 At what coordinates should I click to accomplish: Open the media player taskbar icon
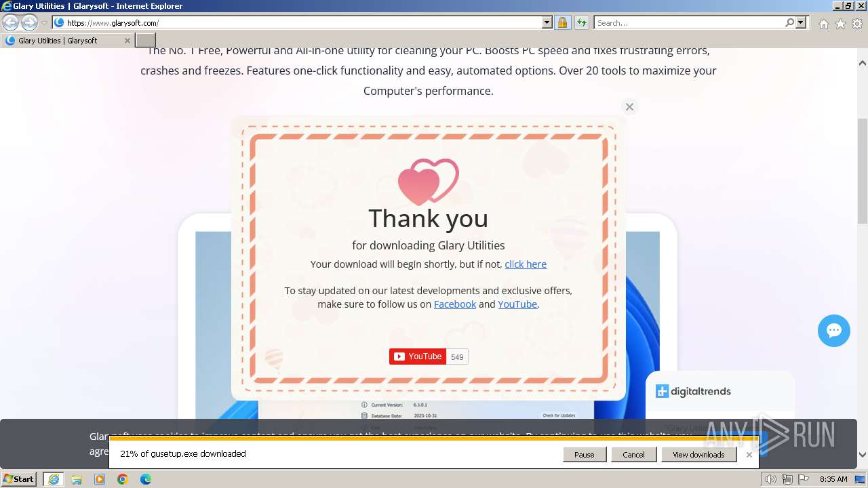click(100, 479)
